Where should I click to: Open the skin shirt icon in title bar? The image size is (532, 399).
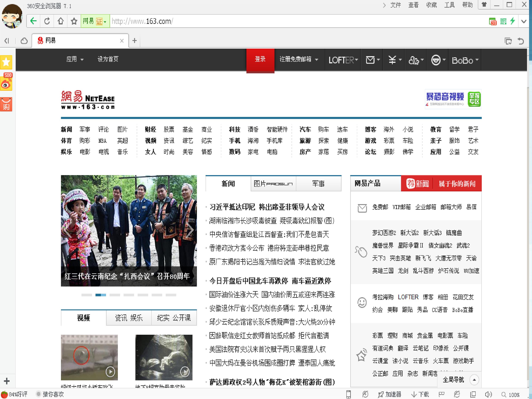(x=484, y=4)
